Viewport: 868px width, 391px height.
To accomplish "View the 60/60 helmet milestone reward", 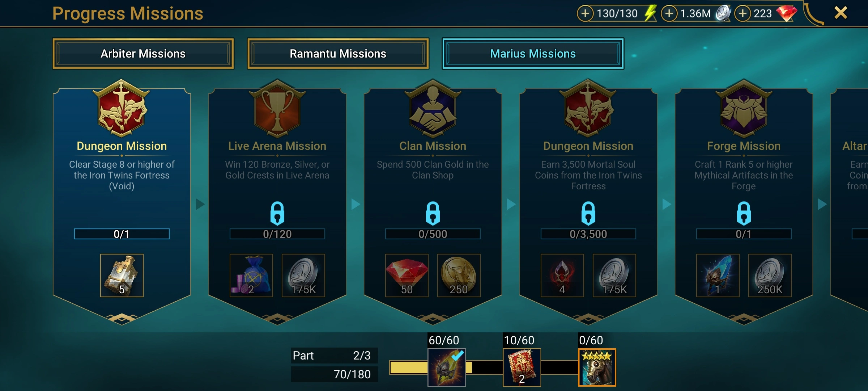I will (x=447, y=367).
